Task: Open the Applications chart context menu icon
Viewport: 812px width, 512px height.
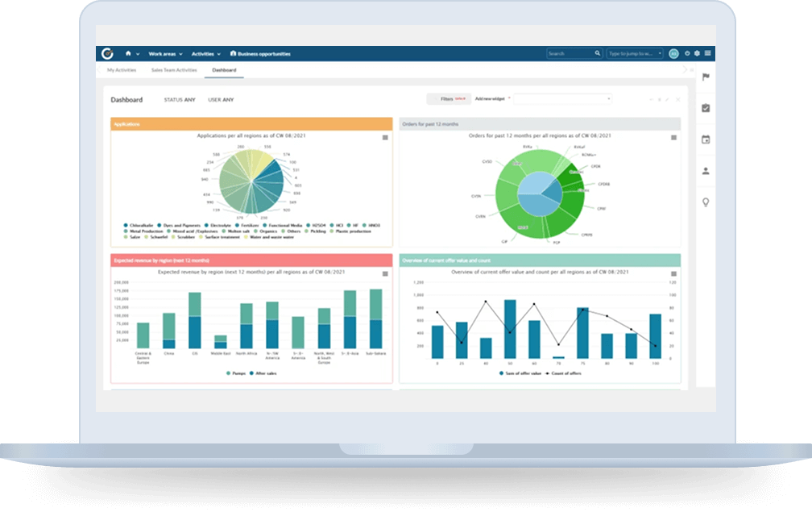Action: (x=385, y=138)
